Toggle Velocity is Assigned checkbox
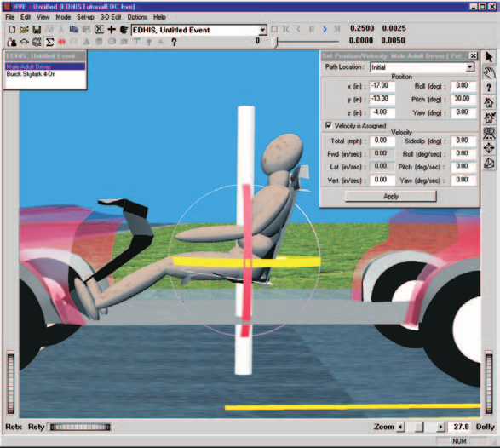 [328, 125]
